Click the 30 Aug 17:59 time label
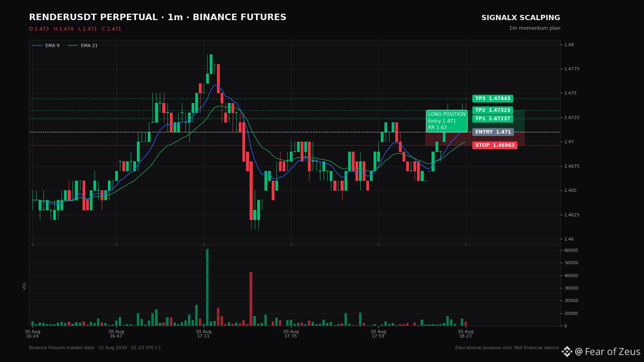The height and width of the screenshot is (362, 644). coord(378,334)
